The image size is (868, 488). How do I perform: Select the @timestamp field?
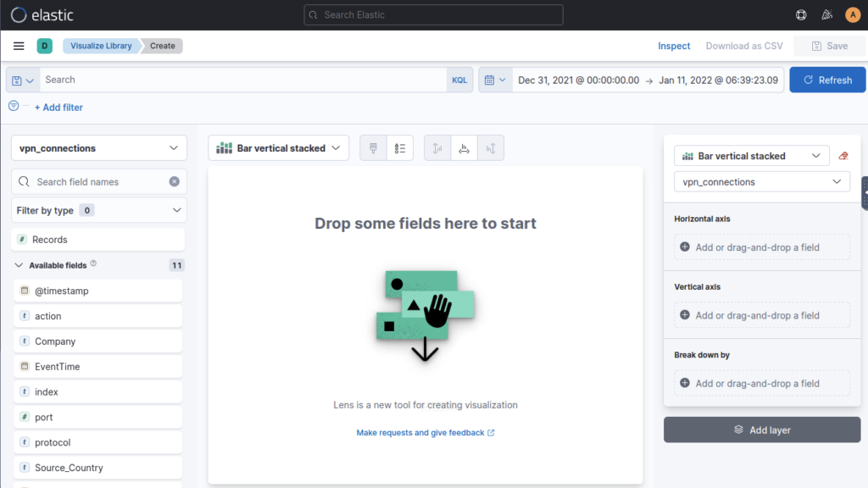[98, 291]
